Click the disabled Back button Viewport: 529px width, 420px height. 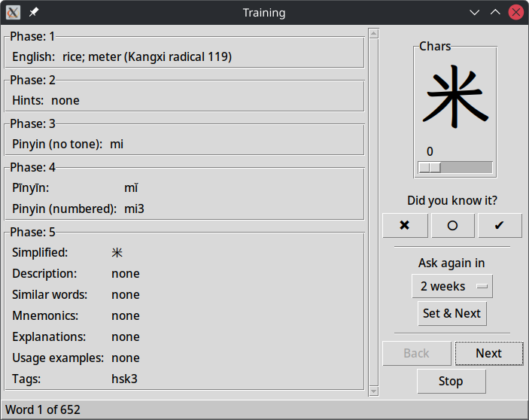coord(417,353)
